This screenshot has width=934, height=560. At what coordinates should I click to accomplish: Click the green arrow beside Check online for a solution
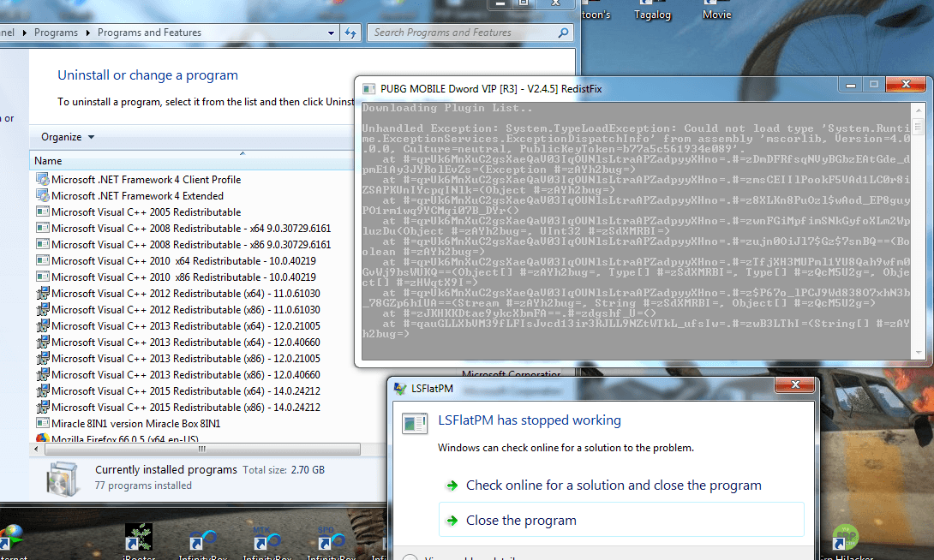tap(452, 486)
